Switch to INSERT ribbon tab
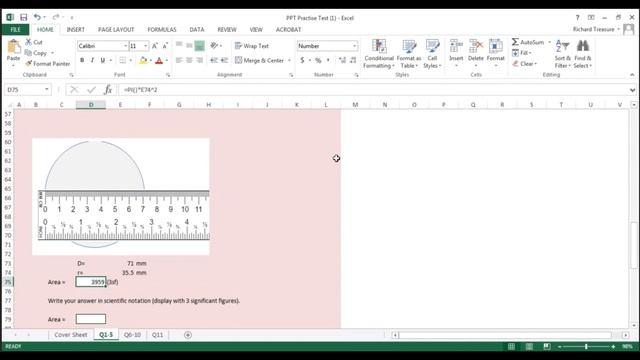This screenshot has height=360, width=640. click(x=76, y=29)
